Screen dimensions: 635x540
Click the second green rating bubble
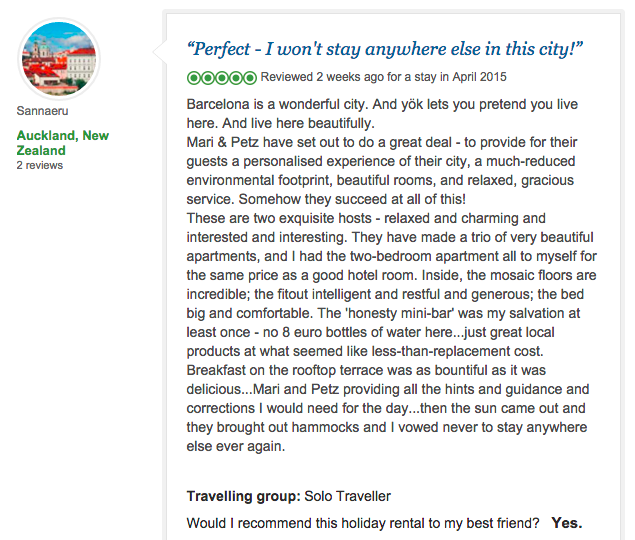[x=208, y=77]
